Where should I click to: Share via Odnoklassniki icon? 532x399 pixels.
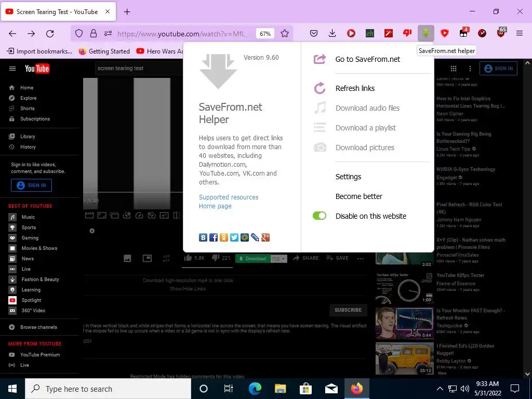(223, 237)
